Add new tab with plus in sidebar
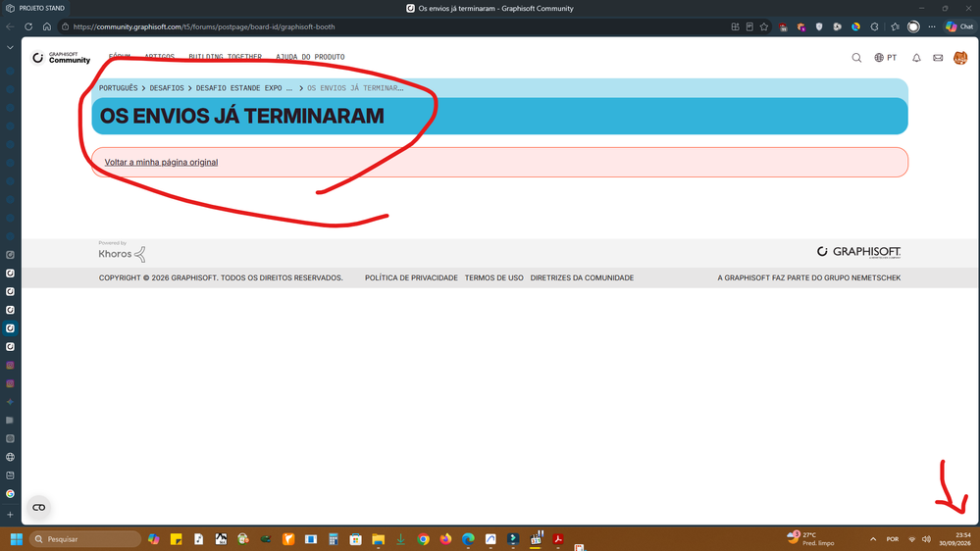The image size is (980, 551). click(10, 515)
